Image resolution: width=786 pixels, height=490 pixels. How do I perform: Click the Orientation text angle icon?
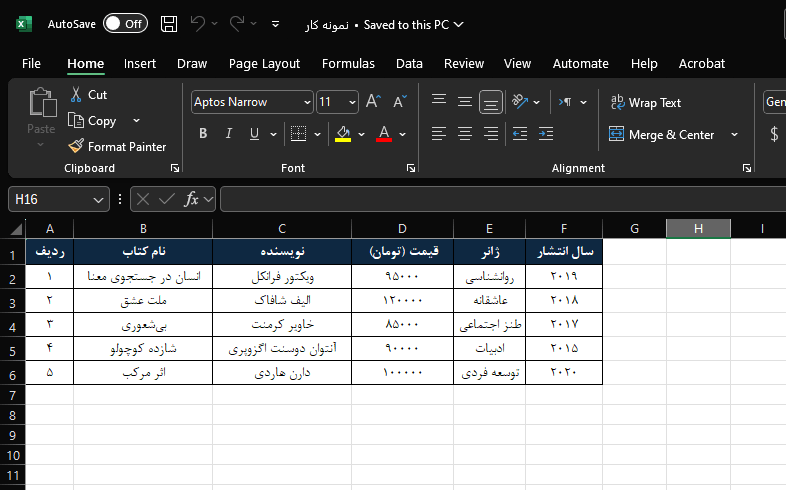point(520,102)
